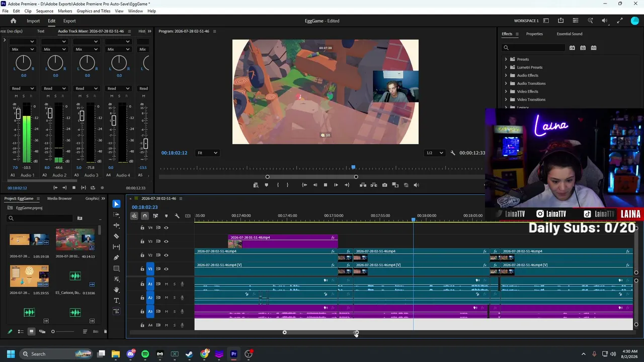Viewport: 644px width, 362px height.
Task: Select the Track Select Forward tool
Action: click(116, 215)
